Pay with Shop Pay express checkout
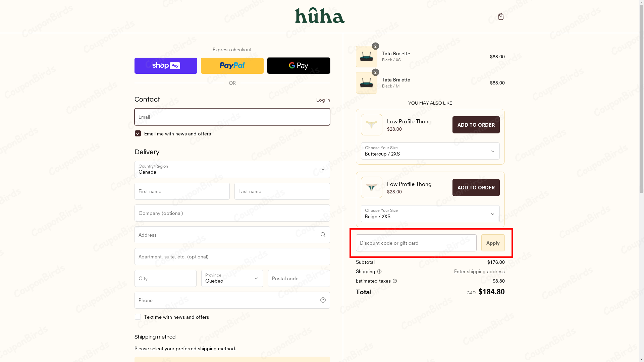644x362 pixels. pos(166,66)
